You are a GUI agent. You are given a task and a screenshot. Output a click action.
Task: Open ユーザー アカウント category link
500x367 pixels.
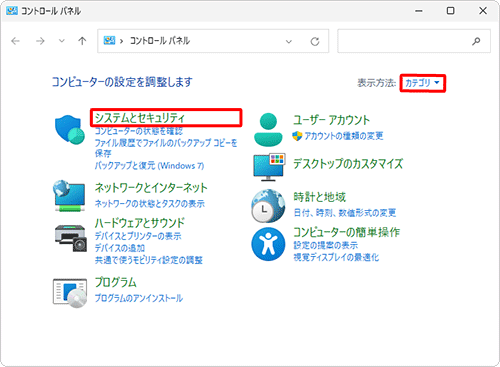pos(331,120)
